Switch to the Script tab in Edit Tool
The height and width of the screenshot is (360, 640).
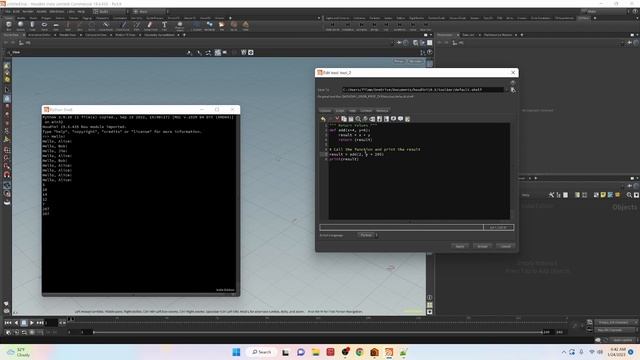coord(340,111)
